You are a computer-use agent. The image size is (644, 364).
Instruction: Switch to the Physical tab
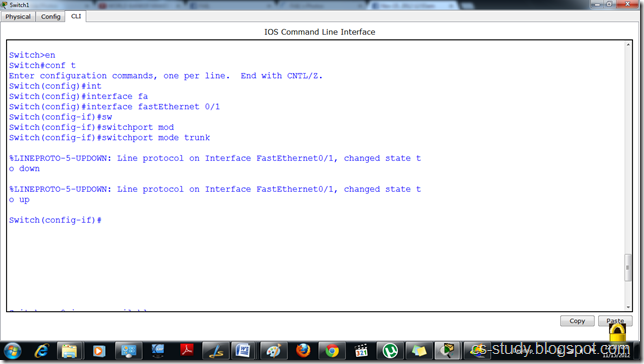click(x=18, y=16)
